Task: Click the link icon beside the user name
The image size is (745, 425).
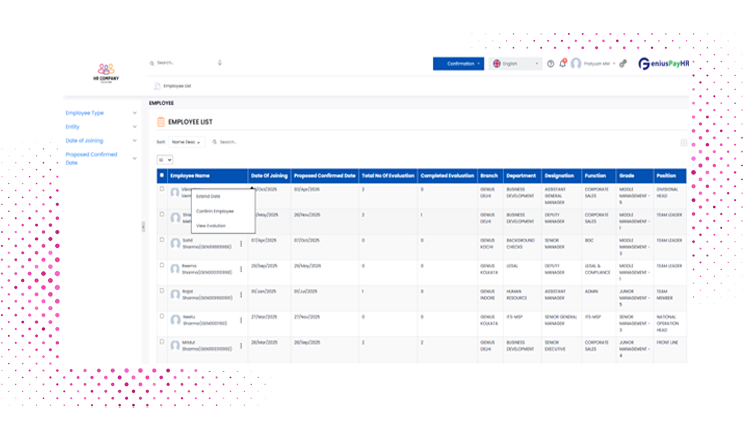Action: pyautogui.click(x=623, y=63)
